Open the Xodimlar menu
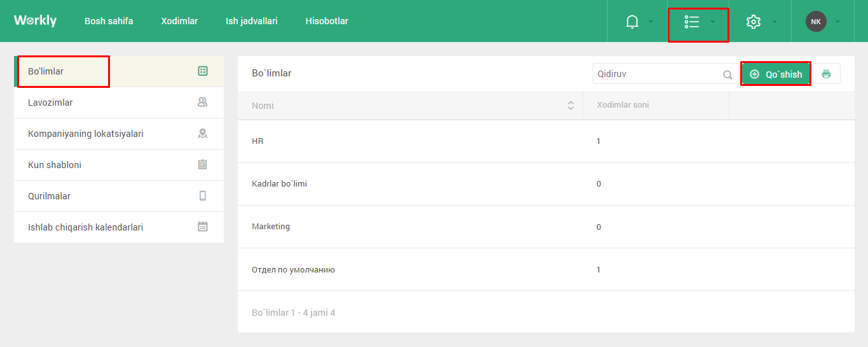868x347 pixels. pyautogui.click(x=179, y=21)
